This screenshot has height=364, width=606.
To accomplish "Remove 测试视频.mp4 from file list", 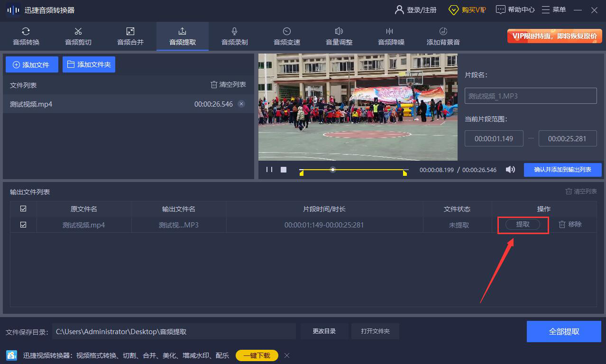I will [x=241, y=104].
